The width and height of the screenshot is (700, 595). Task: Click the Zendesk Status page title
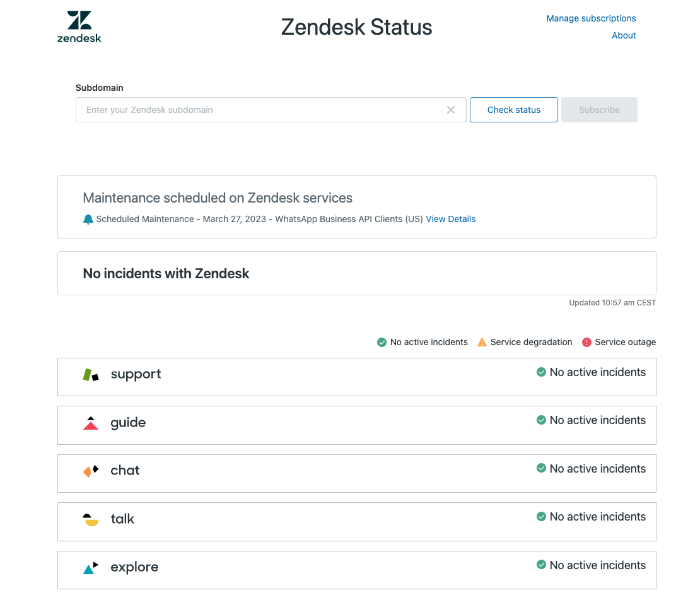[x=357, y=27]
